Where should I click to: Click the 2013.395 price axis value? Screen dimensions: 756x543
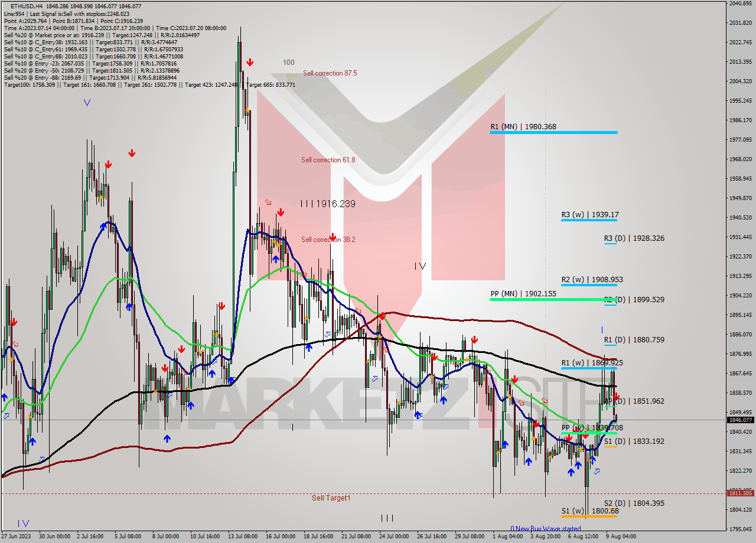click(x=741, y=62)
